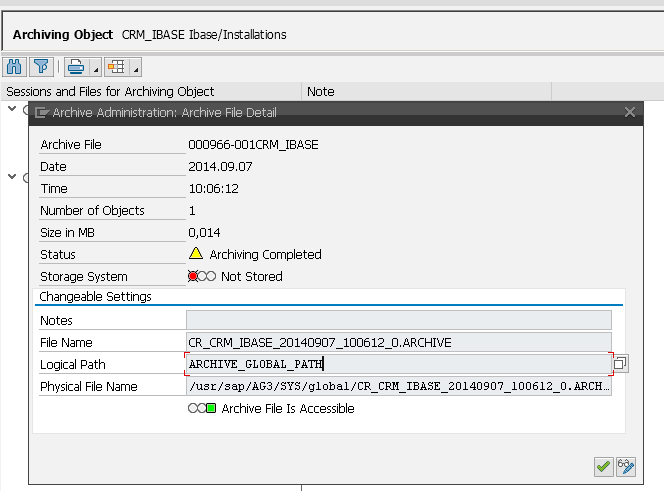Toggle Display/Change glasses-pencil button
The image size is (664, 491).
(626, 467)
